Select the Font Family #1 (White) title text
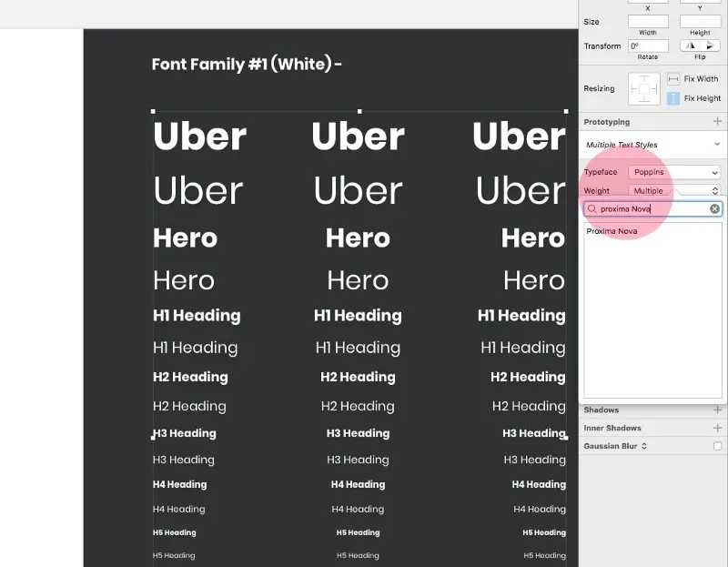This screenshot has width=728, height=567. pyautogui.click(x=247, y=64)
